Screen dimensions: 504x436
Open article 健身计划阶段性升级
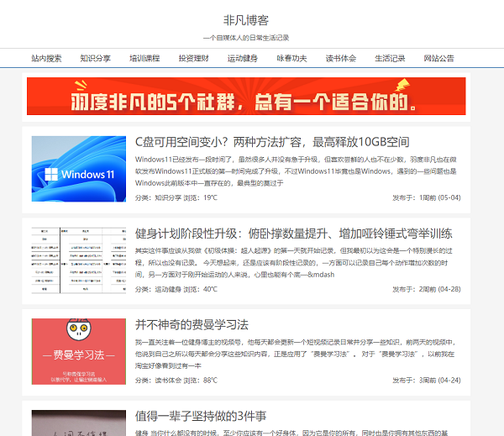click(x=294, y=234)
